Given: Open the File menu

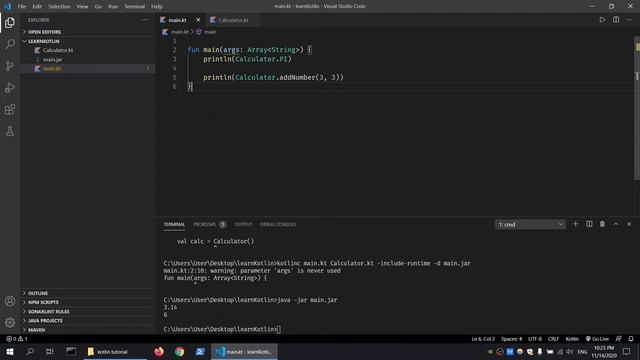Looking at the screenshot, I should click(x=22, y=7).
